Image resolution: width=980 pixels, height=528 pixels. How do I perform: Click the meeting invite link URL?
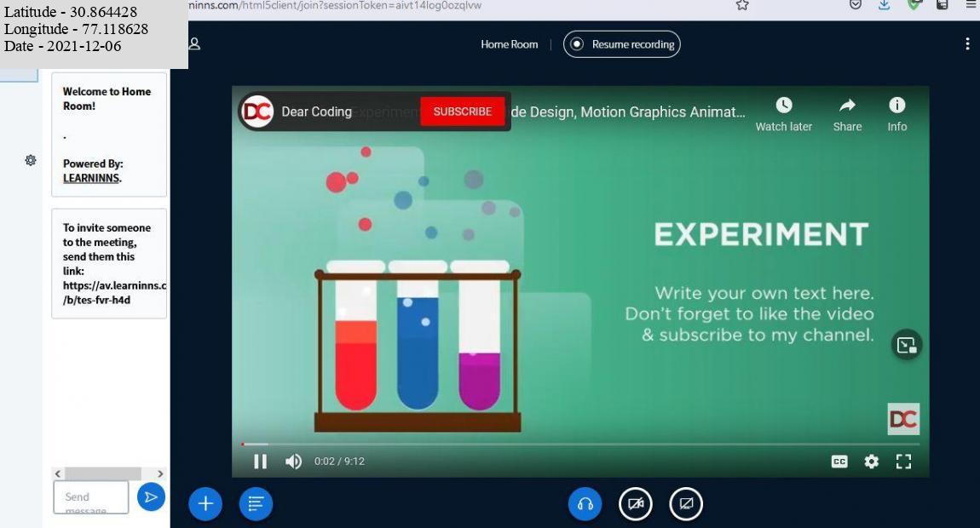(113, 292)
